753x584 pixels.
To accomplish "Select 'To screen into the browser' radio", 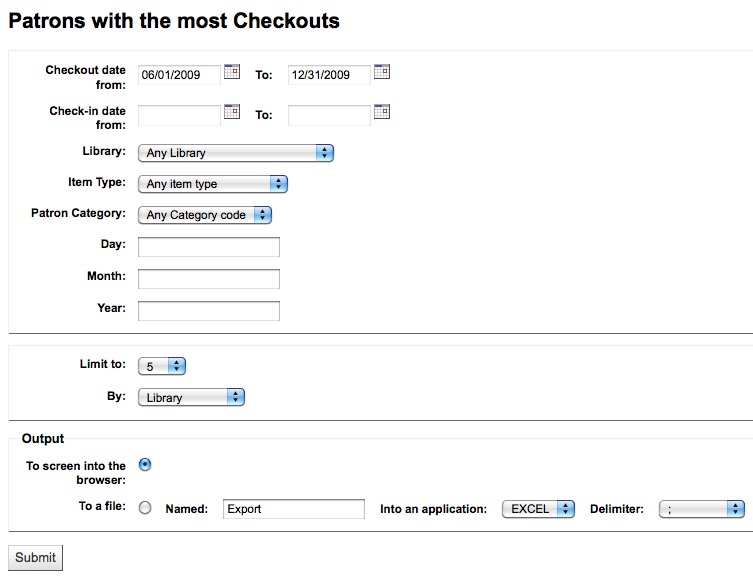I will pyautogui.click(x=145, y=465).
